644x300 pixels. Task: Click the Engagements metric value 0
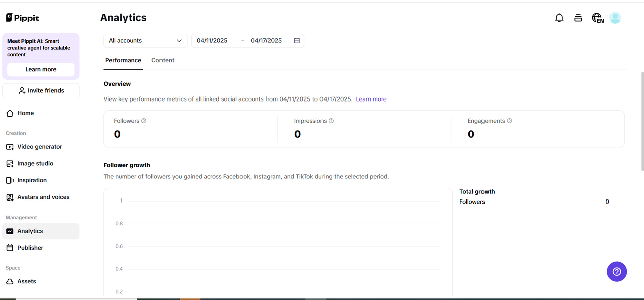[x=471, y=134]
